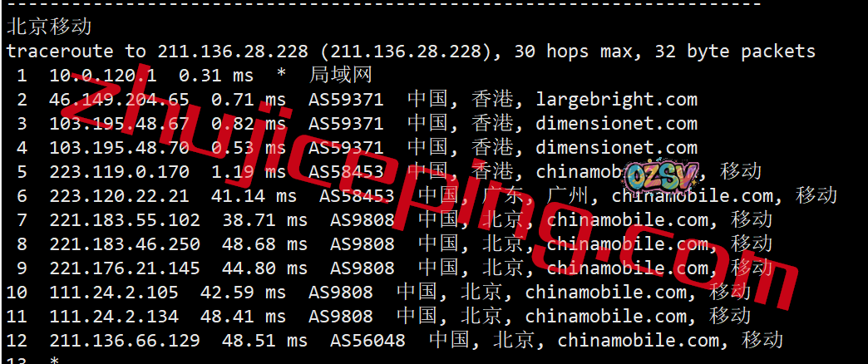The image size is (868, 364).
Task: Click chinamobile.com on hop 7
Action: point(627,220)
